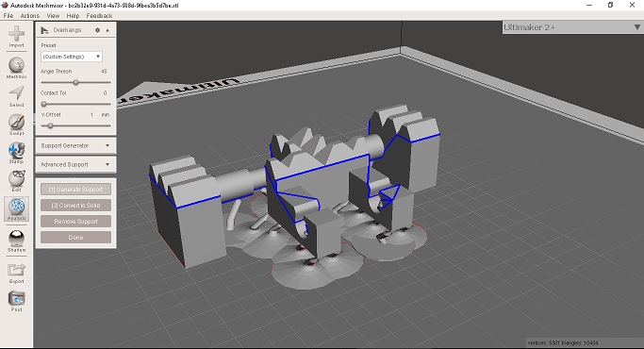This screenshot has width=644, height=349.
Task: Open Overhangs settings gear
Action: [97, 30]
